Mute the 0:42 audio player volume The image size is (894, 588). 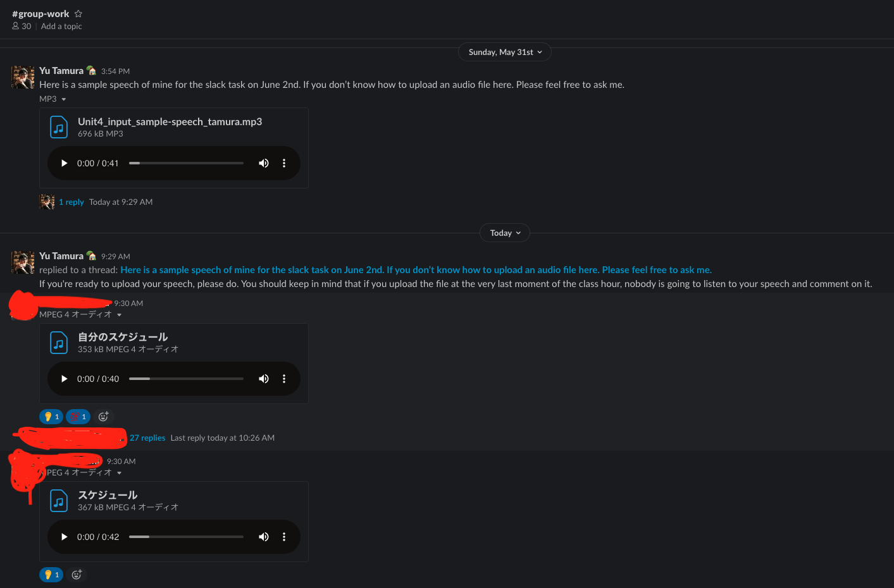click(264, 537)
